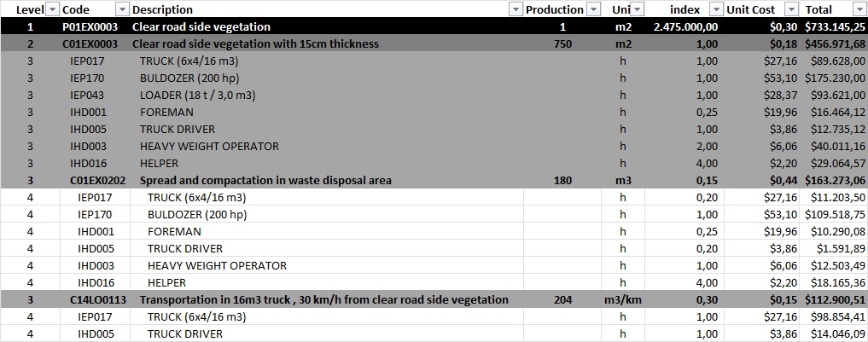Select total cell $16.464,12
The width and height of the screenshot is (868, 342).
(838, 113)
